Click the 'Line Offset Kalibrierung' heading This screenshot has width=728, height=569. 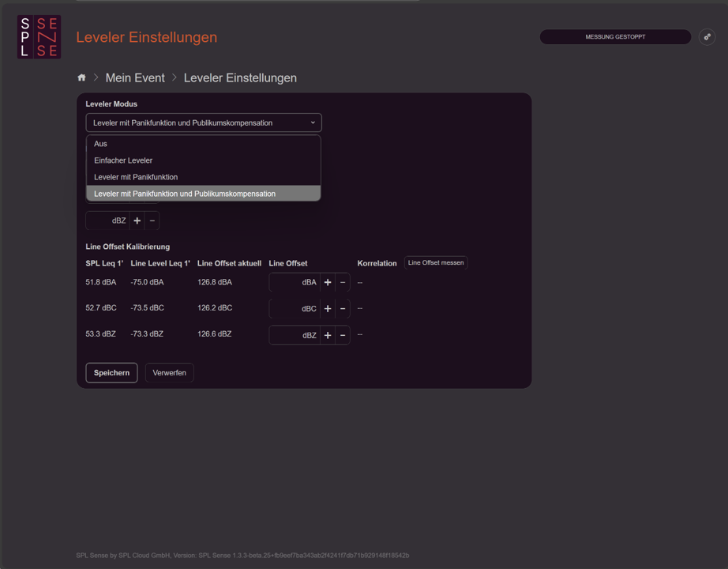[128, 247]
